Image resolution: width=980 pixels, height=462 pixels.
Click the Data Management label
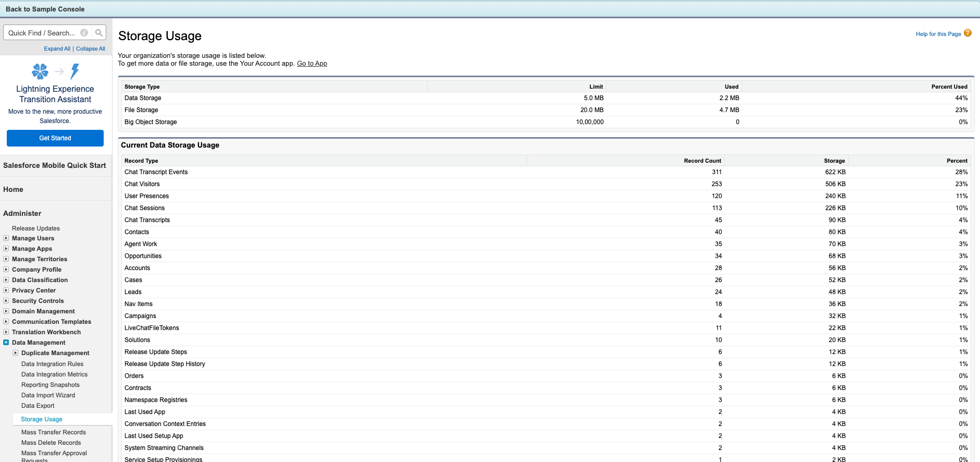pyautogui.click(x=39, y=343)
